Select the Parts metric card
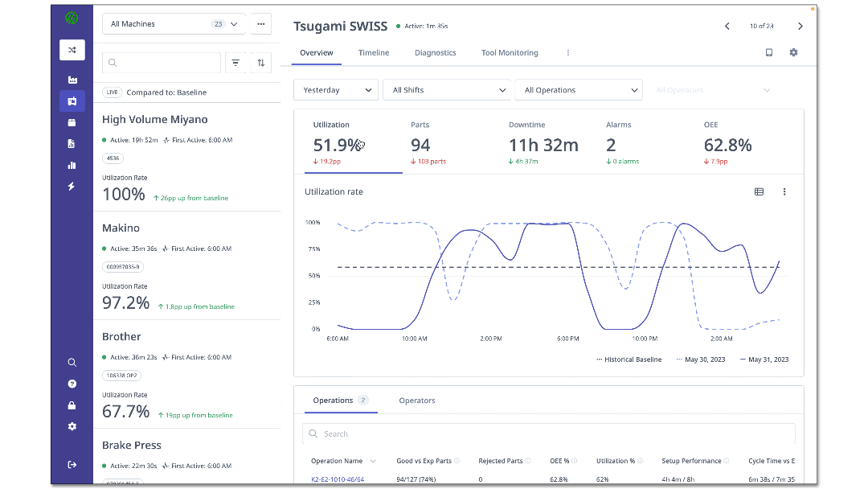The image size is (868, 489). click(451, 143)
